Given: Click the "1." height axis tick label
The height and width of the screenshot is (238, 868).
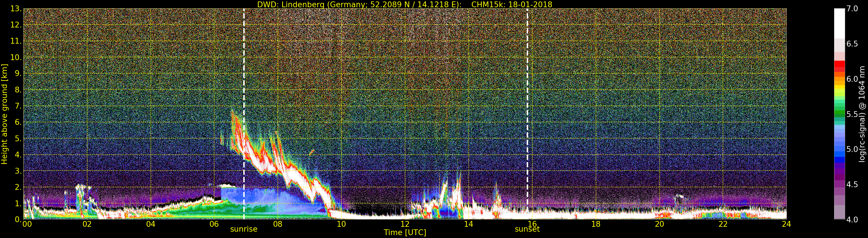Looking at the screenshot, I should tap(19, 203).
